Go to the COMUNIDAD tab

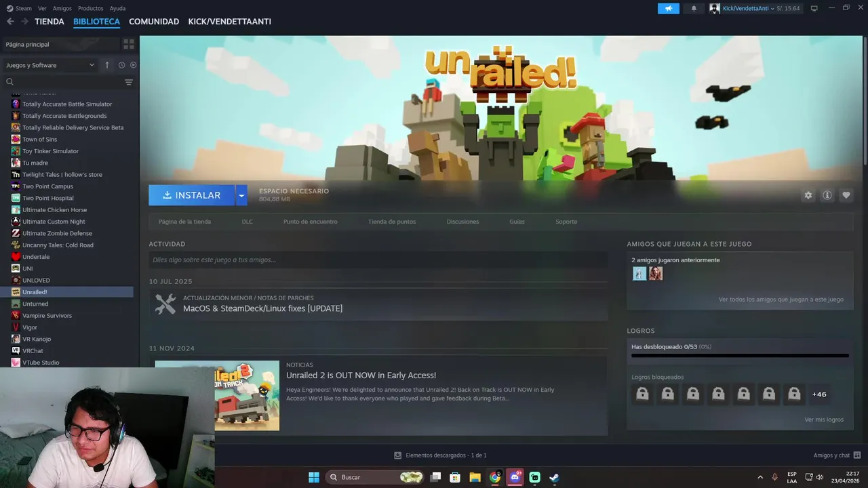tap(154, 22)
